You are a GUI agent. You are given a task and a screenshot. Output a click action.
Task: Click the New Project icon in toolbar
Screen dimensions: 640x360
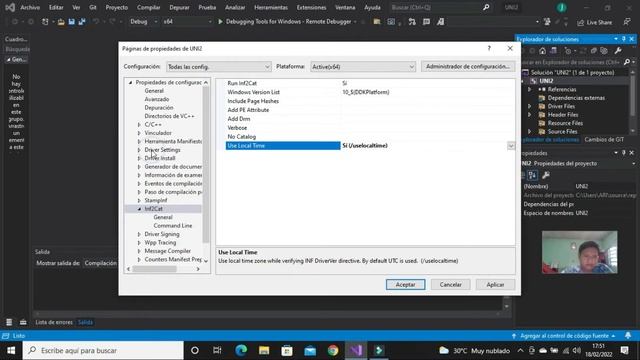[45, 22]
